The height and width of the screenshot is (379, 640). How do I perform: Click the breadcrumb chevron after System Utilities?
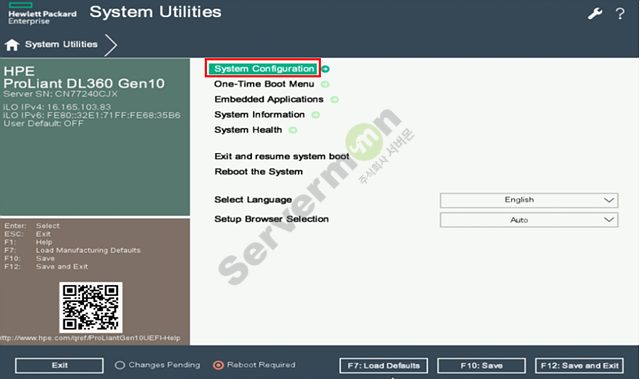[111, 45]
